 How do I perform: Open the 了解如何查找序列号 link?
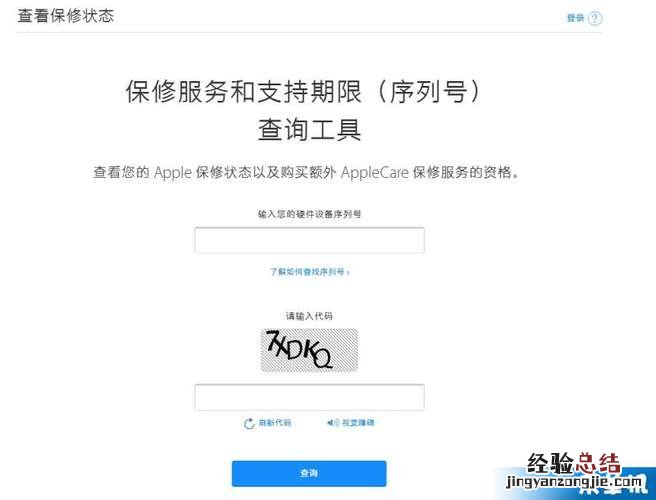[310, 272]
